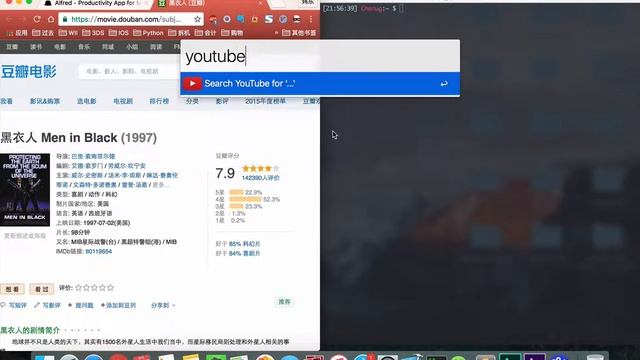Open the iOS bookmarks folder
The height and width of the screenshot is (360, 640).
point(119,33)
